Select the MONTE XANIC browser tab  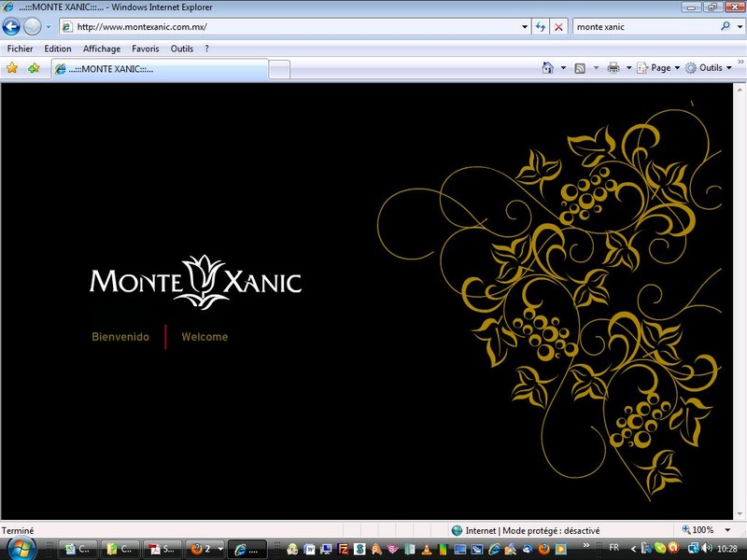tap(160, 69)
